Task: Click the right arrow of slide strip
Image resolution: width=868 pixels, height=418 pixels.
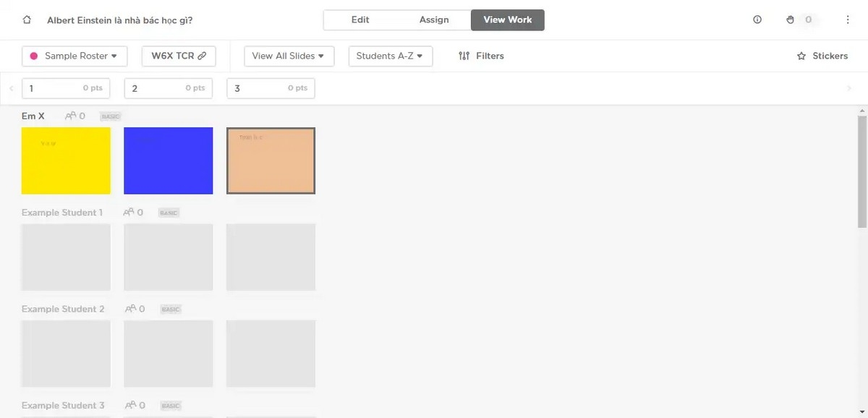Action: click(849, 88)
